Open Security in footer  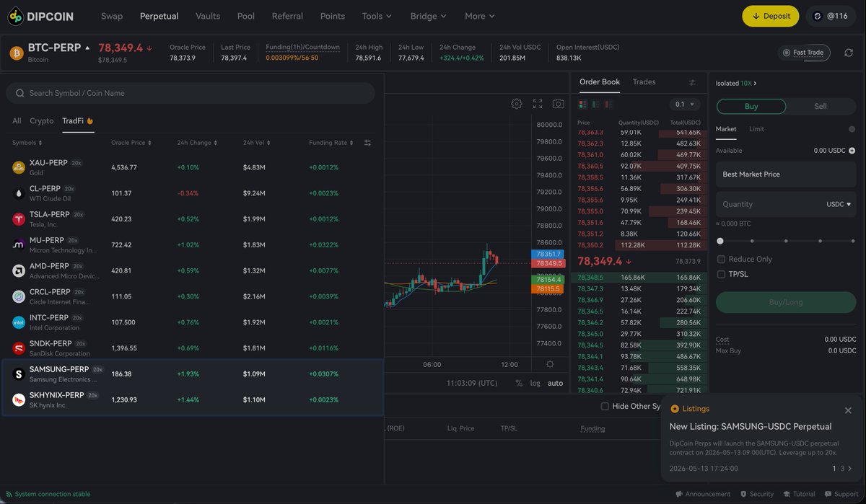757,494
